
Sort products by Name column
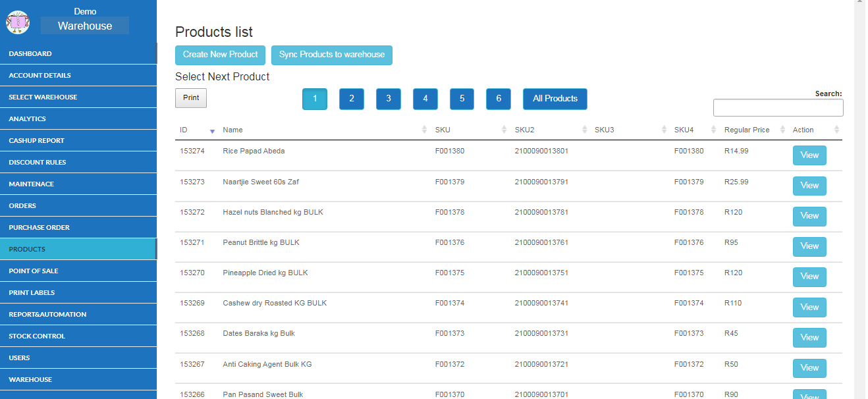[232, 130]
